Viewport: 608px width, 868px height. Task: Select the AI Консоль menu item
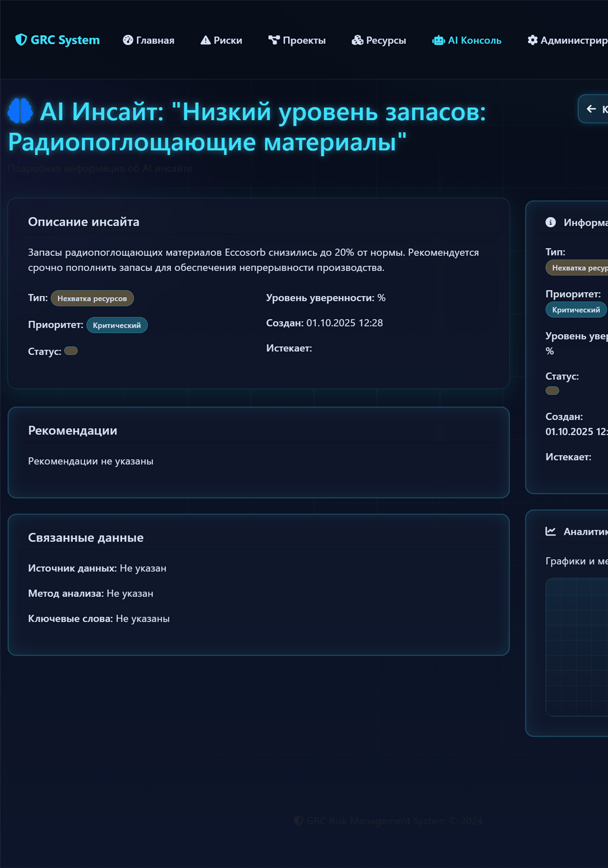[467, 40]
